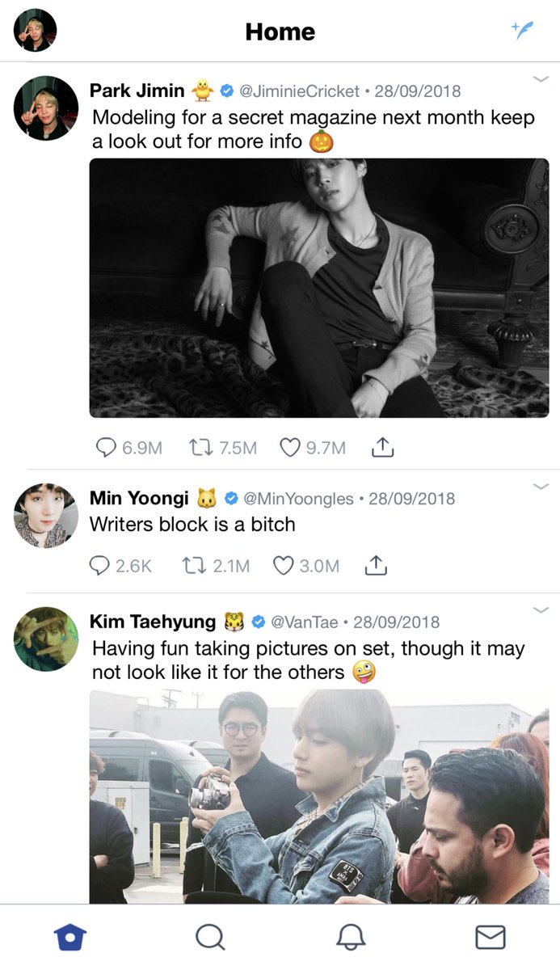Open the @VanTae profile handle
The width and height of the screenshot is (560, 970).
[304, 622]
